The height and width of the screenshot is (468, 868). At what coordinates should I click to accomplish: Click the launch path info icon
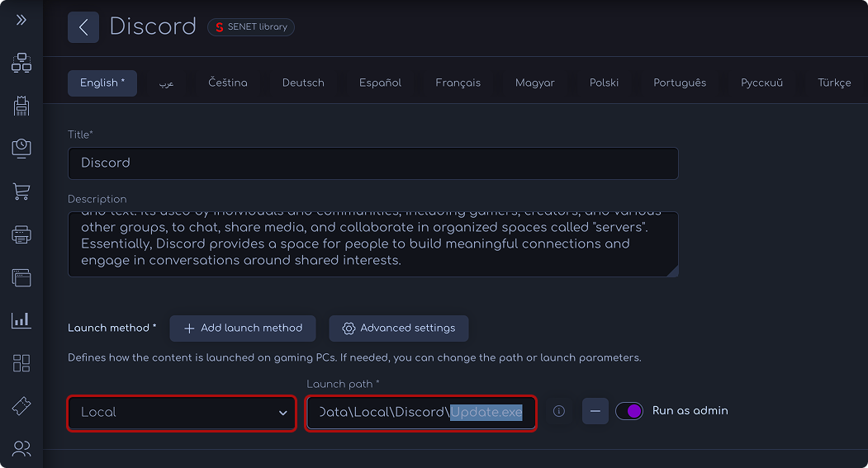coord(559,411)
